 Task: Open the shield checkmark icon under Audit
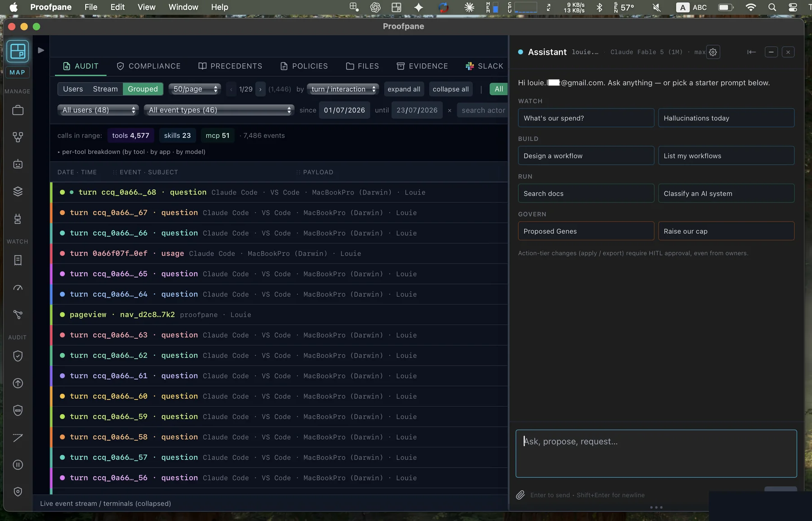pos(18,356)
